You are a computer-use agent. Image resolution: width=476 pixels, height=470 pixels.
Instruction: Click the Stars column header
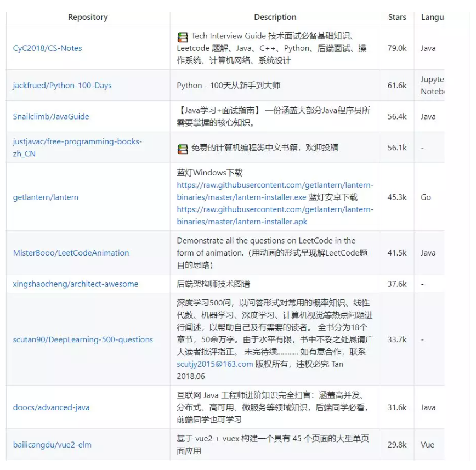click(397, 17)
